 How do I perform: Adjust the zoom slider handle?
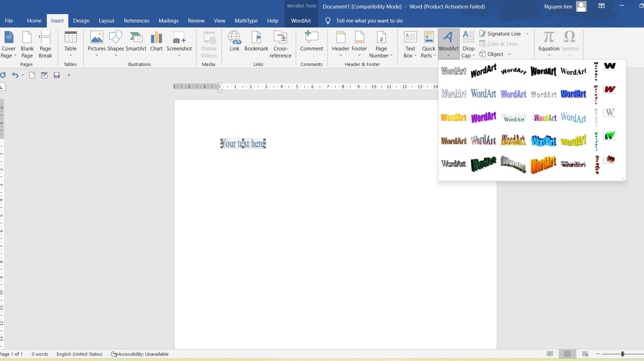tap(623, 354)
